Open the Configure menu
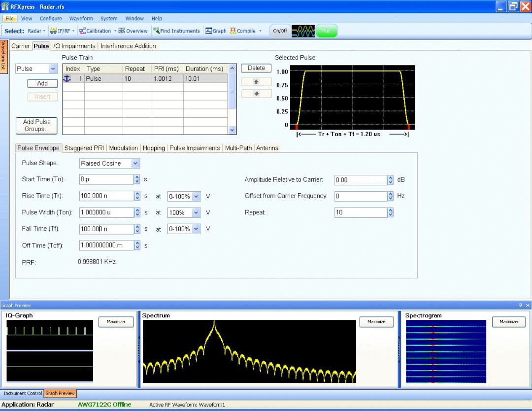This screenshot has height=411, width=532. [51, 19]
